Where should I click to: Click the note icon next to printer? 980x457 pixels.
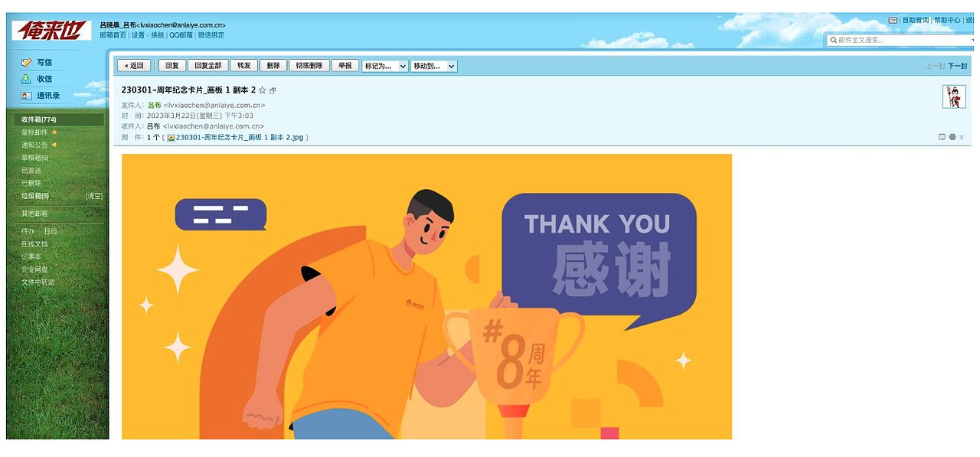click(x=942, y=137)
